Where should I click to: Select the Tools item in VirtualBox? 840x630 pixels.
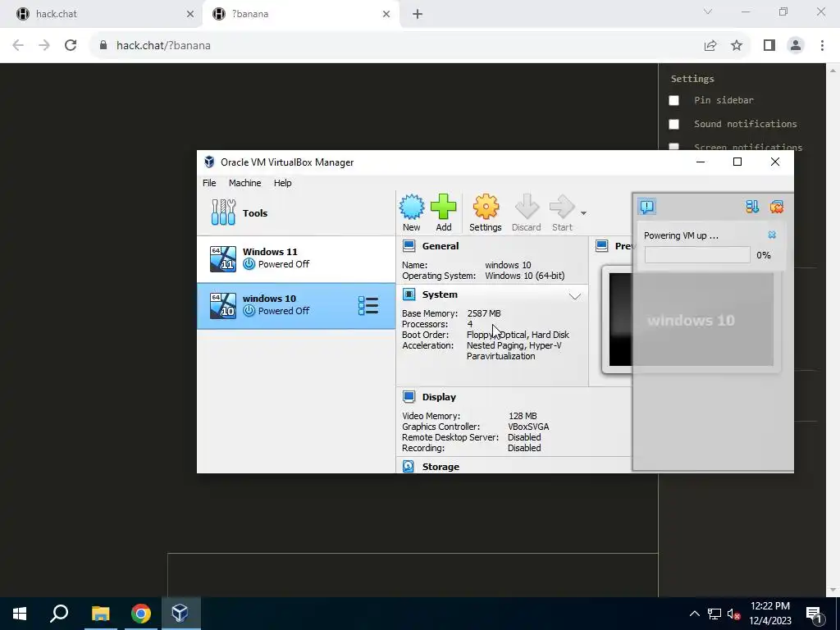(x=296, y=212)
